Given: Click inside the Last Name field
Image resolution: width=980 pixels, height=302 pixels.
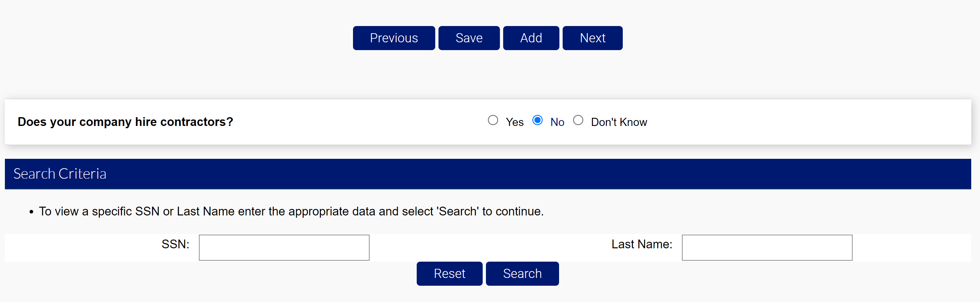Looking at the screenshot, I should point(766,248).
